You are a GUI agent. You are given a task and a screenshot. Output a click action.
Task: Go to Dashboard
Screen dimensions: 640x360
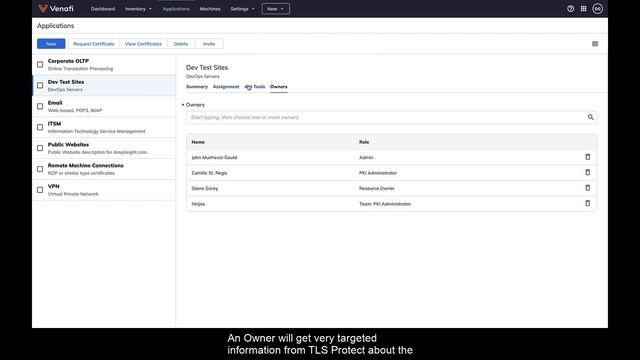coord(103,9)
